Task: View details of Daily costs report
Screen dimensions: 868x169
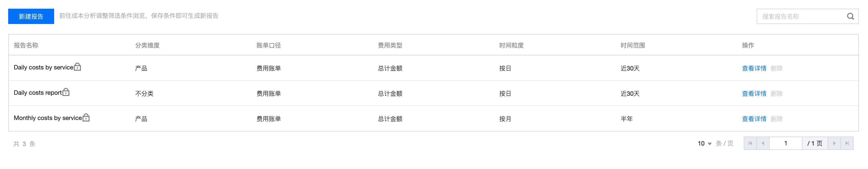Action: coord(754,94)
